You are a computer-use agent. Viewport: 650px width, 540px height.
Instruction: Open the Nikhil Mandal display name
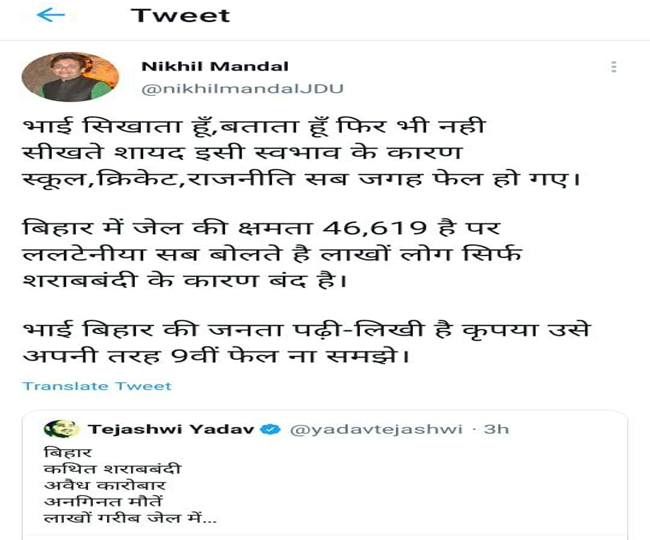215,66
